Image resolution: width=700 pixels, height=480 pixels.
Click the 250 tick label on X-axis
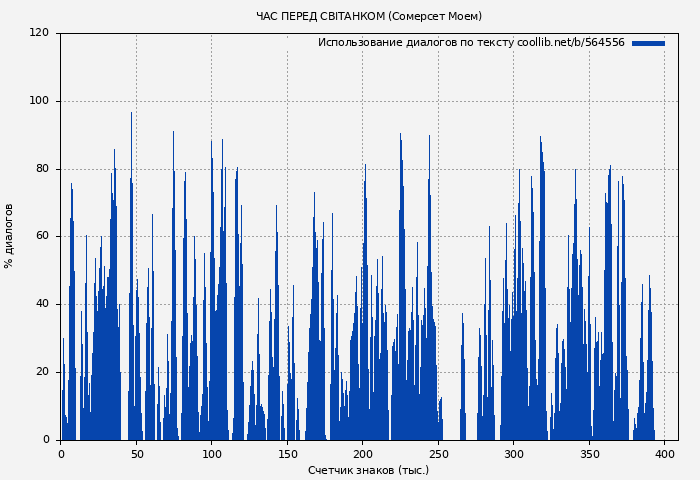point(438,454)
